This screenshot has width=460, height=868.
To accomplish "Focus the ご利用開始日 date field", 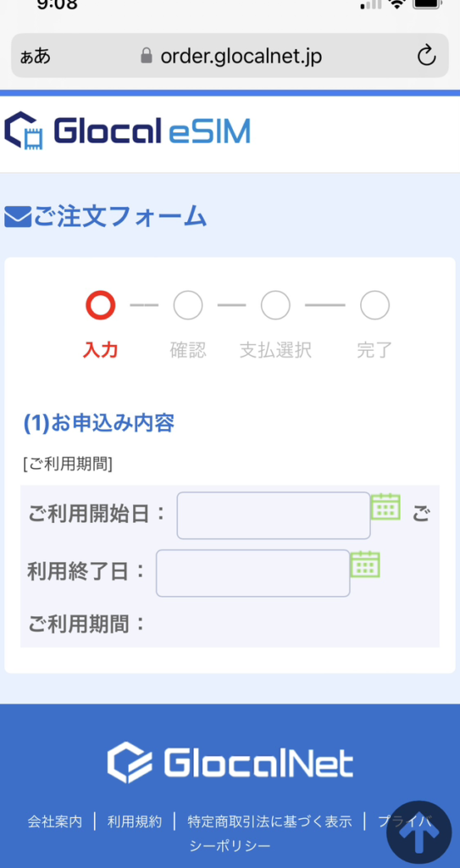I will click(274, 515).
